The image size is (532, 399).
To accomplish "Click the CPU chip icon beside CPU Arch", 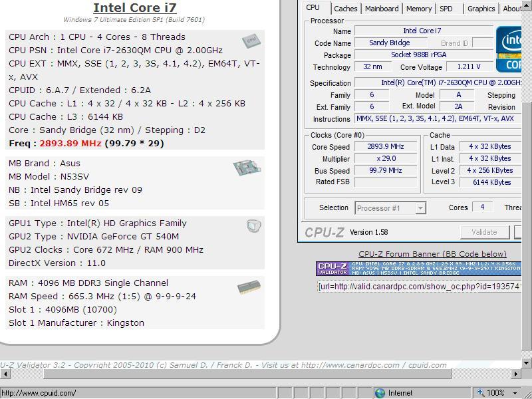I will (x=251, y=41).
